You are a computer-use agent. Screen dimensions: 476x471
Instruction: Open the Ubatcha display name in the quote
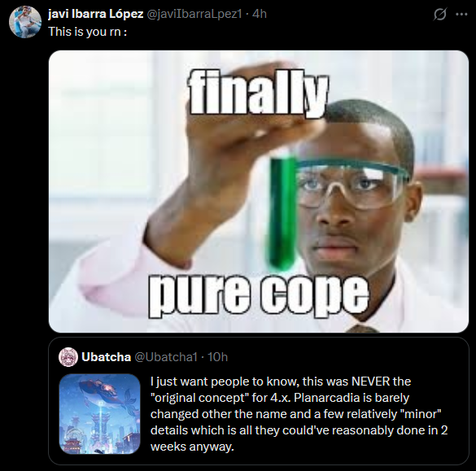[x=106, y=357]
